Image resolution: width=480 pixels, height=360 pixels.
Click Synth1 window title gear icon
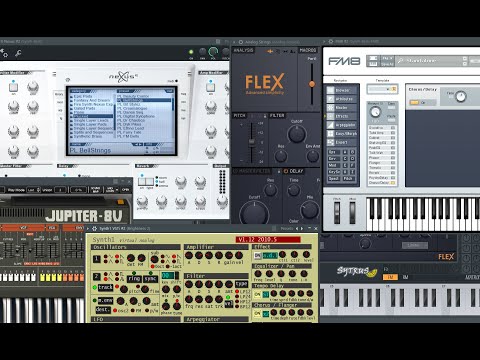[95, 229]
